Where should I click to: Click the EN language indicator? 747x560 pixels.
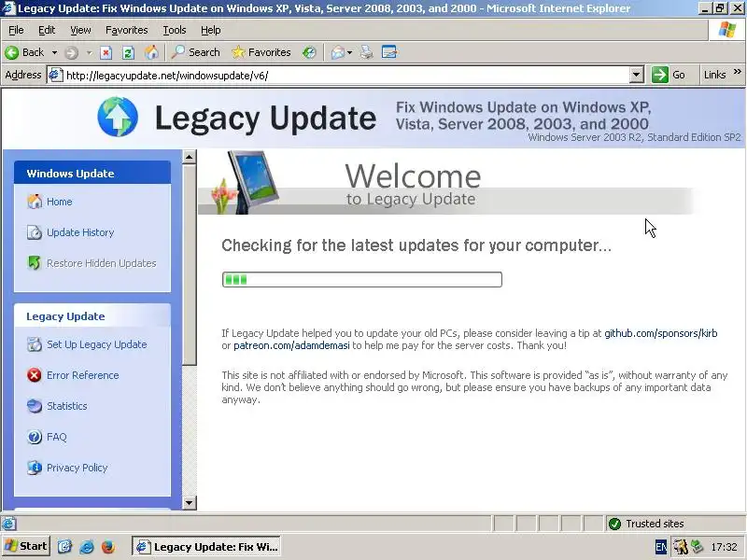point(661,547)
